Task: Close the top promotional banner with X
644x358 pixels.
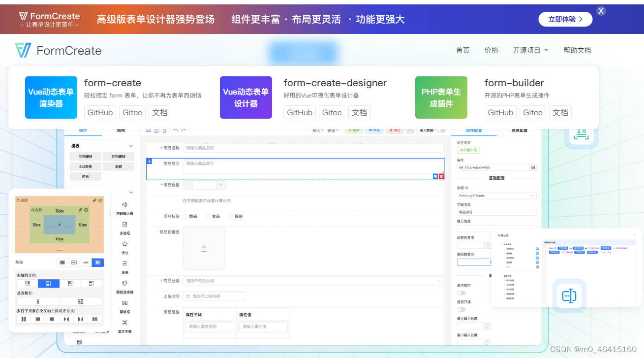Action: (x=601, y=11)
